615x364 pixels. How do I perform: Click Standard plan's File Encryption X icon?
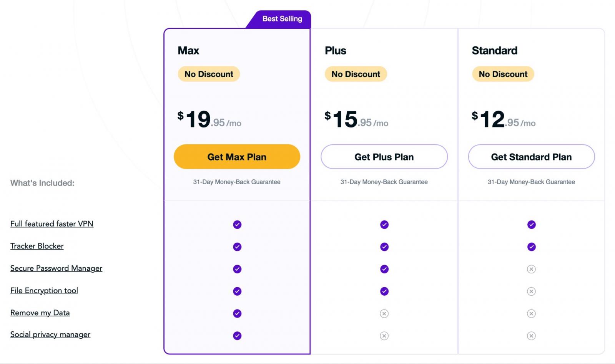[x=531, y=291]
